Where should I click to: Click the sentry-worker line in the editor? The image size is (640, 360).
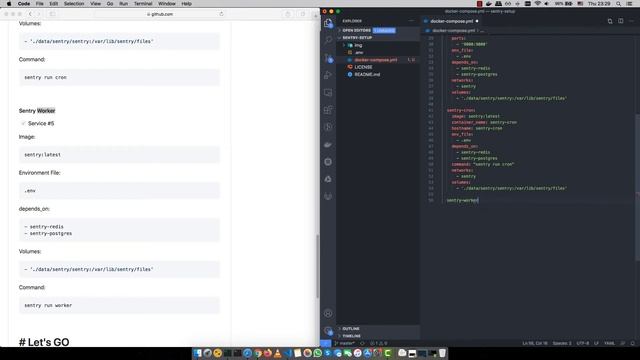(462, 200)
